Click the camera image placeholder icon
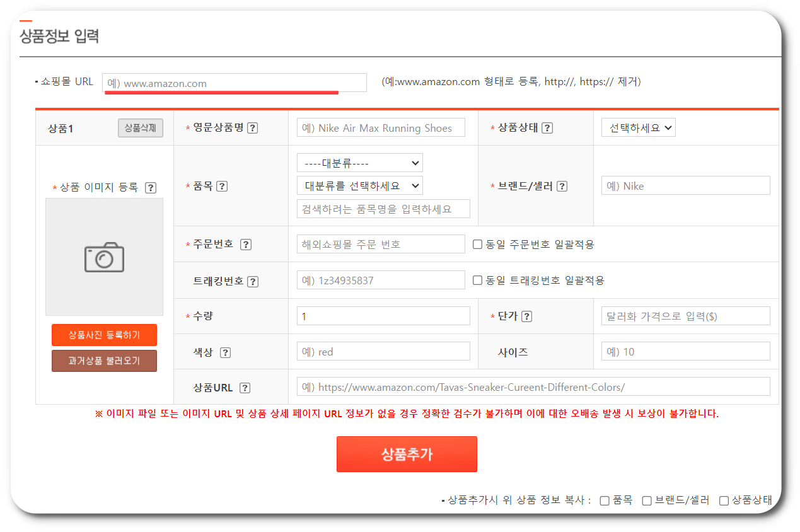 pyautogui.click(x=104, y=257)
